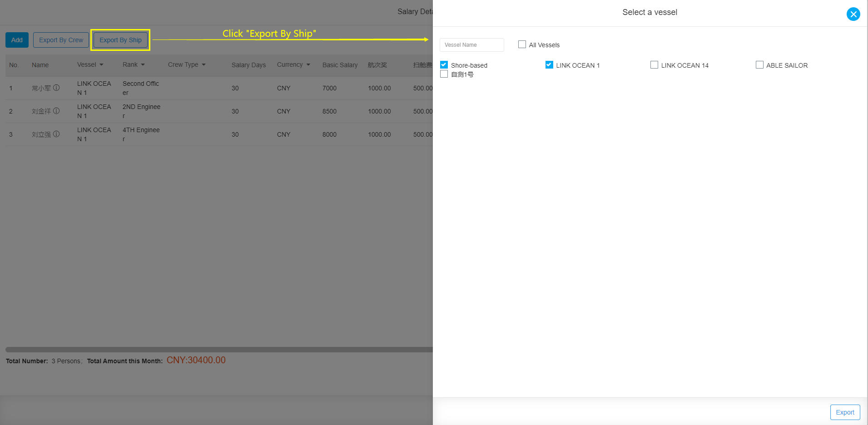This screenshot has height=425, width=868.
Task: Select crew name 常小军
Action: pos(41,88)
